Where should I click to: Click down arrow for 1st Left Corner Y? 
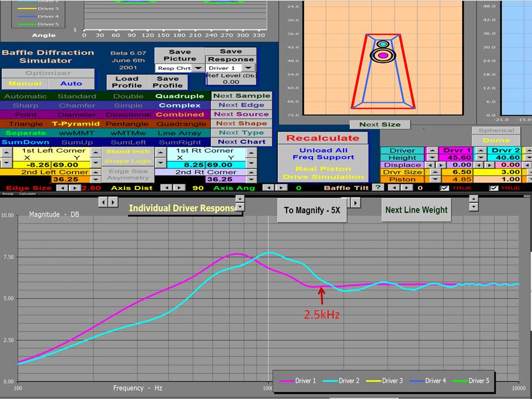tap(96, 163)
